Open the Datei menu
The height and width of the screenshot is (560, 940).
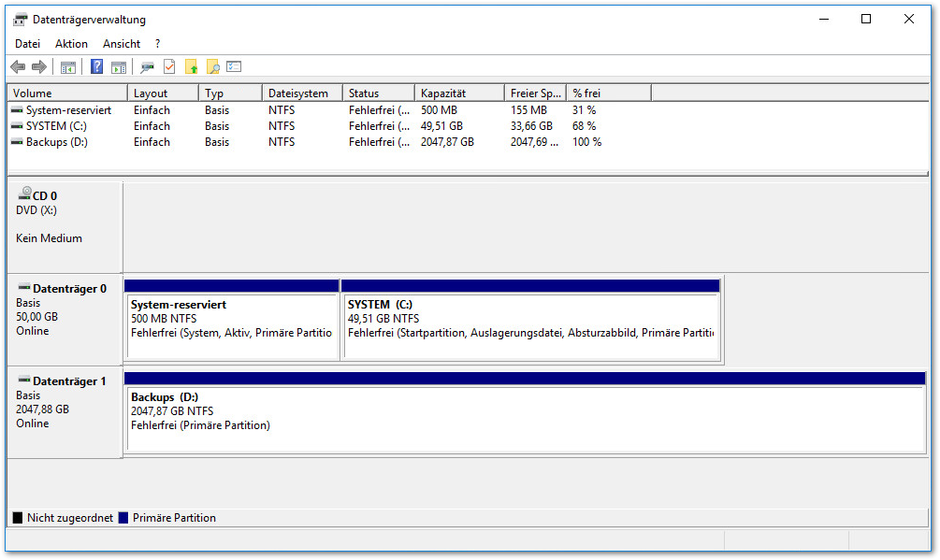click(x=27, y=44)
